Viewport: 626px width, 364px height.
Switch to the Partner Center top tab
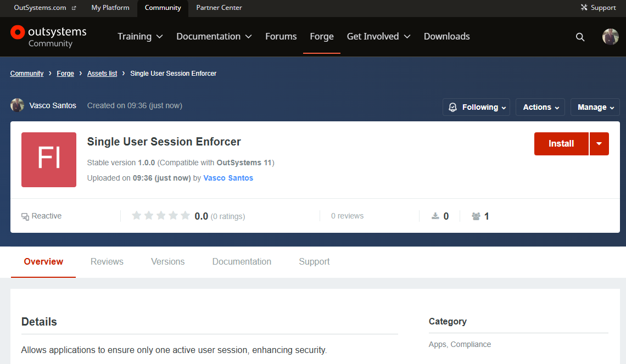[219, 8]
